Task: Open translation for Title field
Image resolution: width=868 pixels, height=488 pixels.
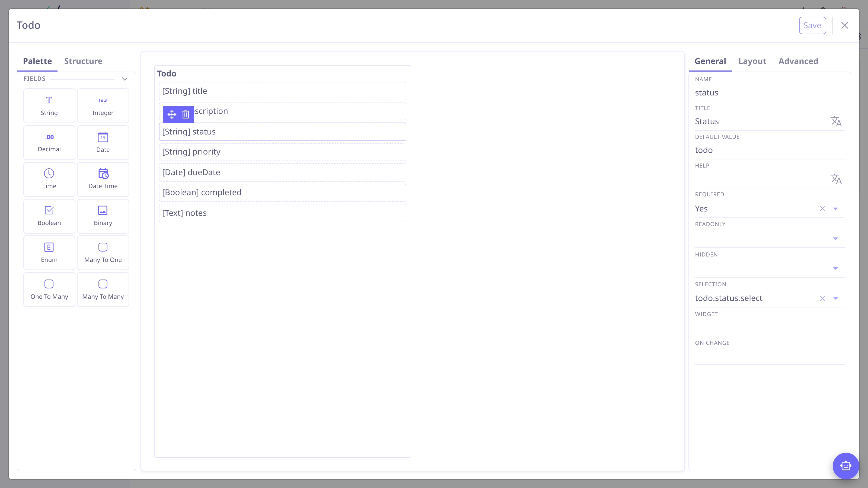Action: [836, 121]
